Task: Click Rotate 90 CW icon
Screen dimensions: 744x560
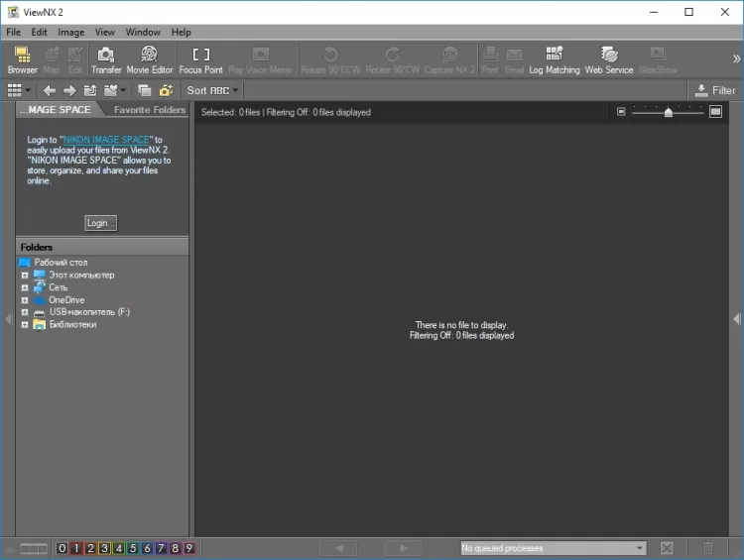Action: [393, 60]
